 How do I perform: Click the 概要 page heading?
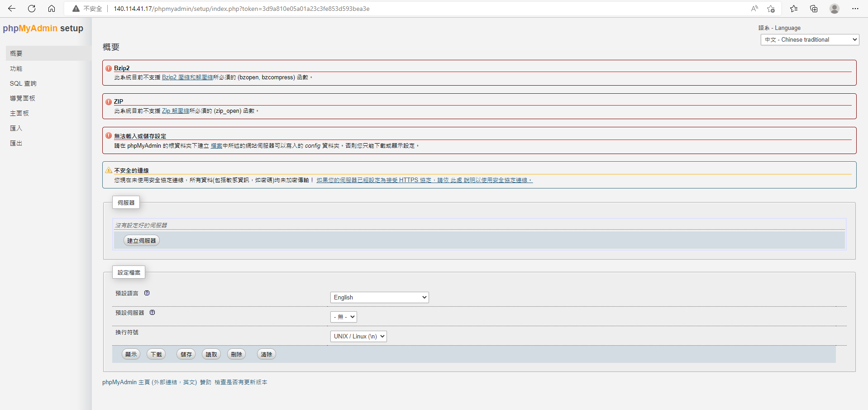pos(111,47)
